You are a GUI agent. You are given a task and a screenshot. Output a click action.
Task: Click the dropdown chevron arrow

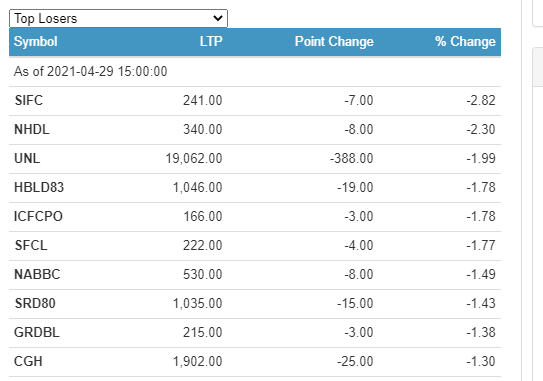tap(218, 18)
